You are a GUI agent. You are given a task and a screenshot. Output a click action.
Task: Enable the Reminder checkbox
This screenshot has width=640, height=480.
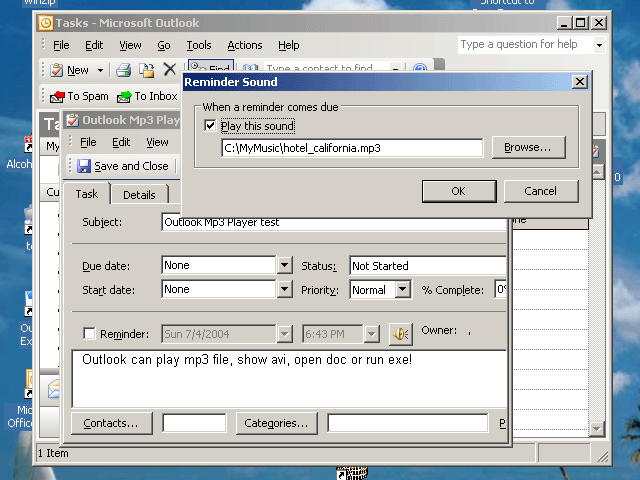pyautogui.click(x=89, y=333)
